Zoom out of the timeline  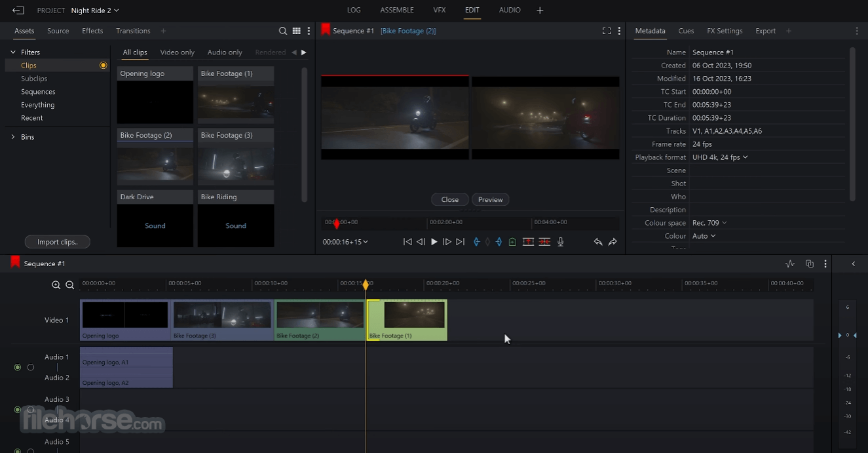[69, 285]
